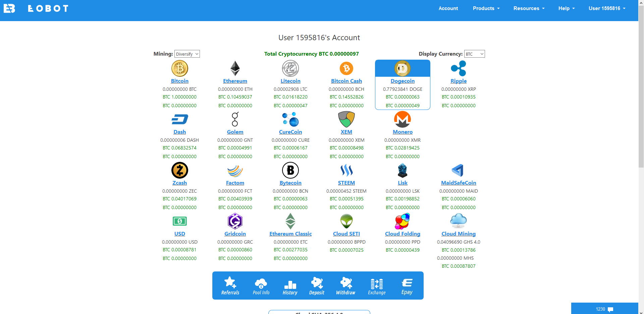Select the Factom icon

coord(235,171)
